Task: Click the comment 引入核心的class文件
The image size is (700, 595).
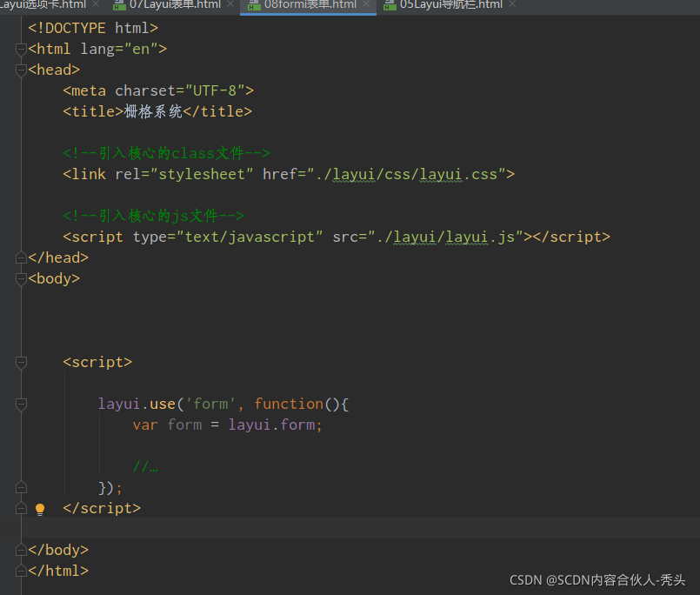Action: tap(166, 153)
